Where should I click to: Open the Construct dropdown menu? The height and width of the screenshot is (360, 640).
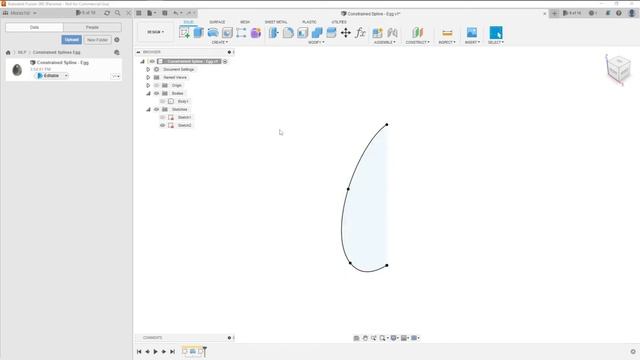point(418,42)
